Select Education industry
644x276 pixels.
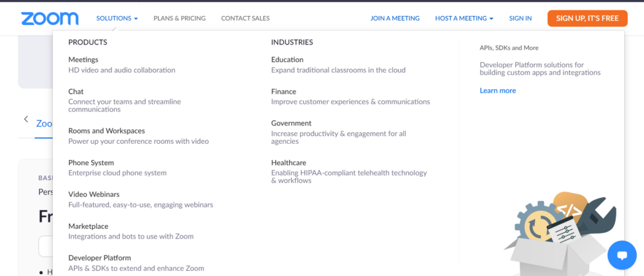coord(287,59)
